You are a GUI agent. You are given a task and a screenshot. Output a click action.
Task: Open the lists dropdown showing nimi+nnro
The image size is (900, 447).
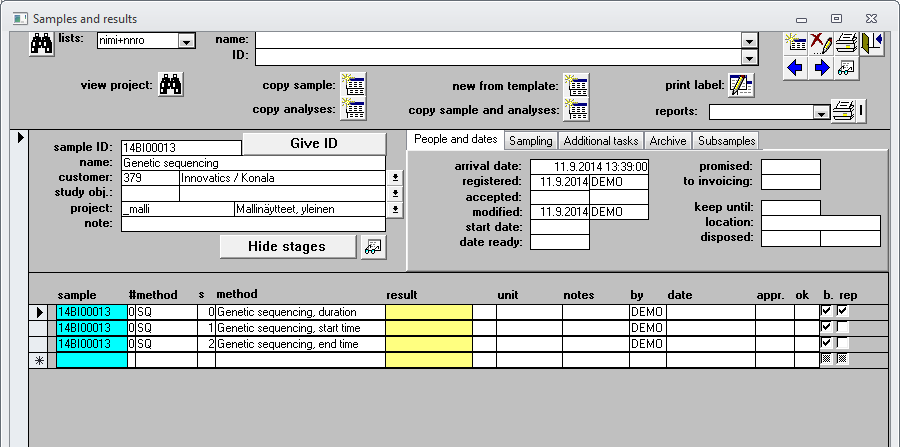point(186,41)
